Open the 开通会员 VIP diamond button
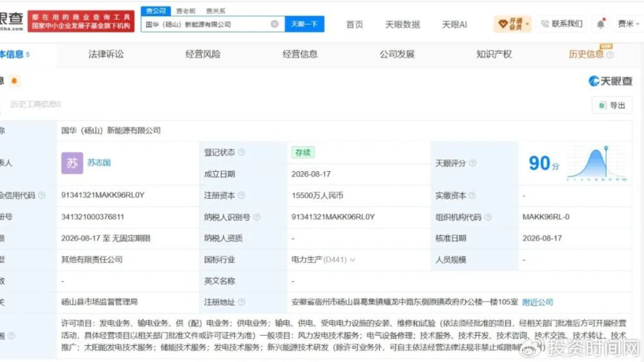644x362 pixels. 512,24
